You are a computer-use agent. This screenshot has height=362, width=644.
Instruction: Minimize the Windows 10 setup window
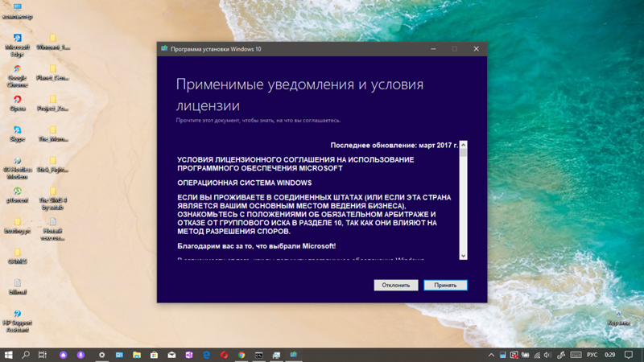pos(433,49)
